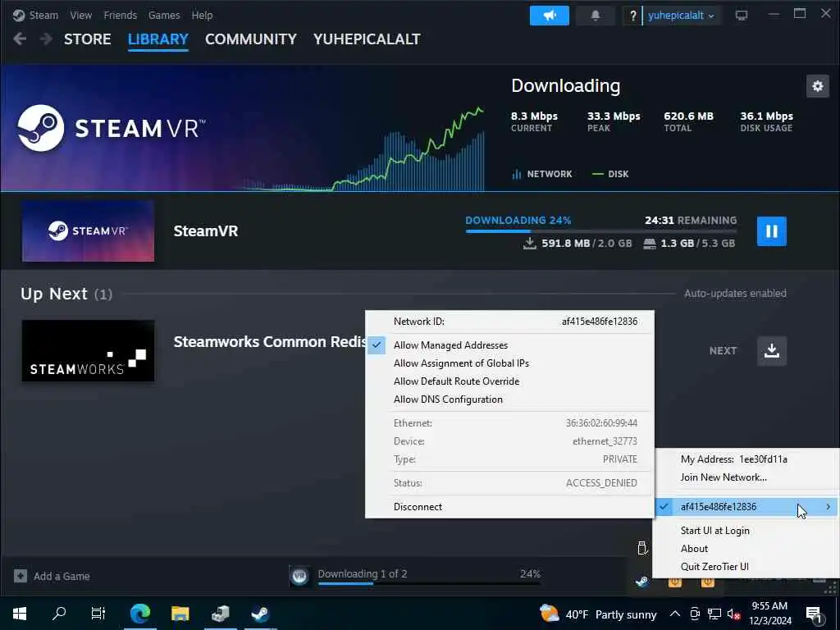
Task: Toggle Allow Default Route Override
Action: [509, 381]
